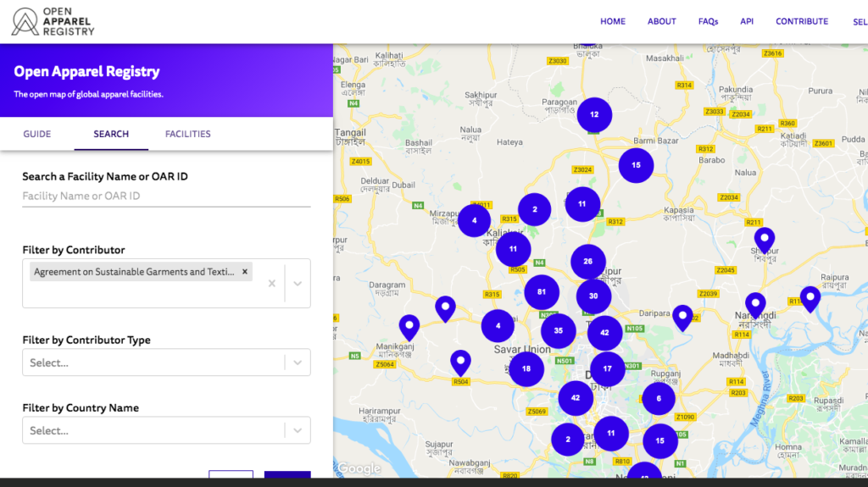The image size is (868, 487).
Task: Click the Open Apparel Registry logo
Action: point(53,21)
